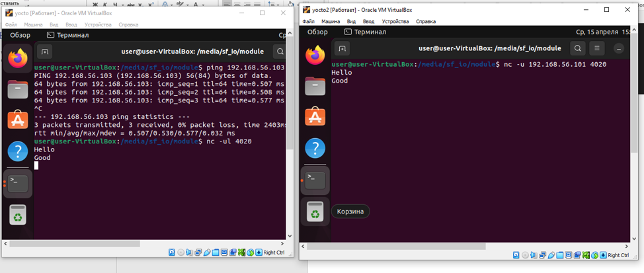This screenshot has height=273, width=644.
Task: Open Файл menu in yocto2 window
Action: coord(309,21)
